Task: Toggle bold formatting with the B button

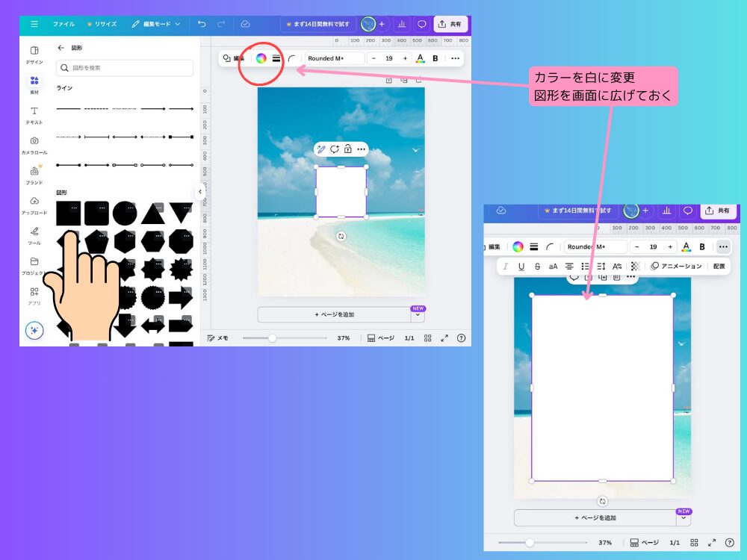Action: 436,58
